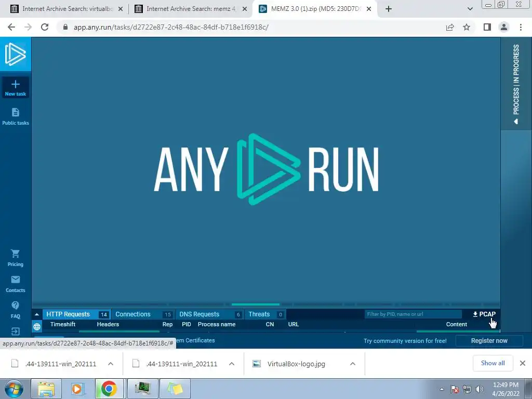The width and height of the screenshot is (532, 399).
Task: Go forward in browser history
Action: (28, 27)
